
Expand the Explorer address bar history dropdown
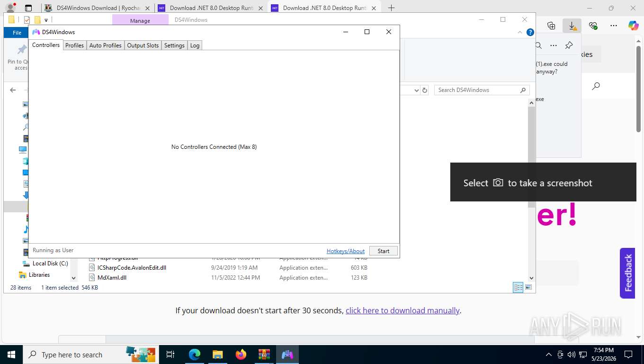416,90
